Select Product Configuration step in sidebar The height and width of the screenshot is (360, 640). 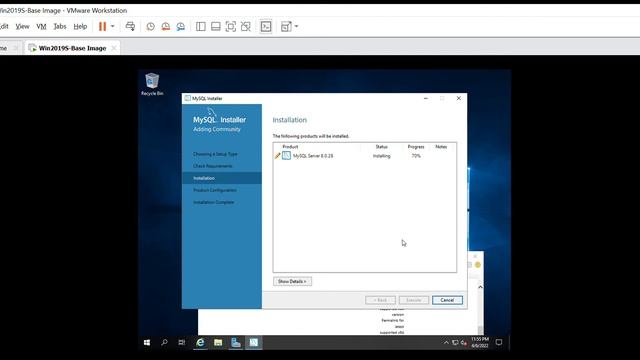tap(215, 190)
